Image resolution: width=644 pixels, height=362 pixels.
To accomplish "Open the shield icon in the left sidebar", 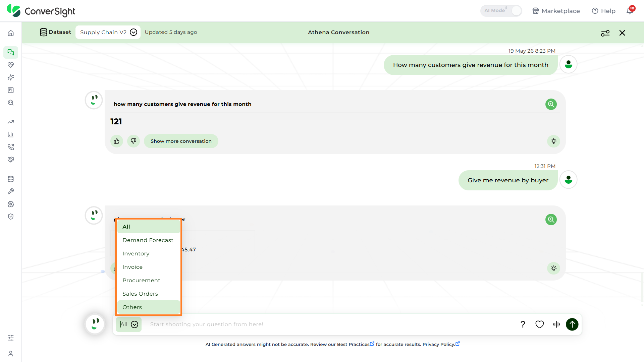I will (x=11, y=217).
